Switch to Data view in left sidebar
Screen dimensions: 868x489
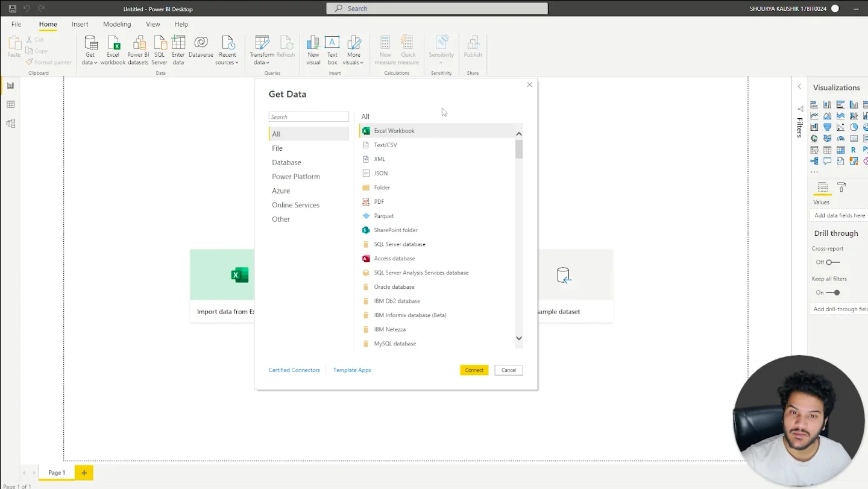(10, 104)
